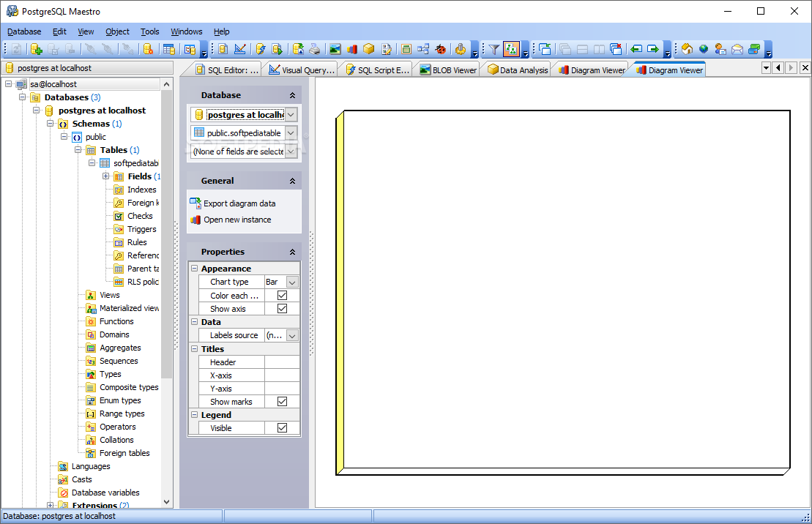
Task: Click the database backup icon with green arrow
Action: pos(298,49)
